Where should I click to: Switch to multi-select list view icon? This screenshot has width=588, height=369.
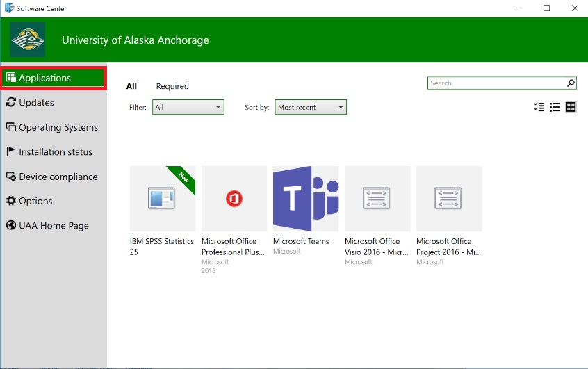click(x=539, y=107)
